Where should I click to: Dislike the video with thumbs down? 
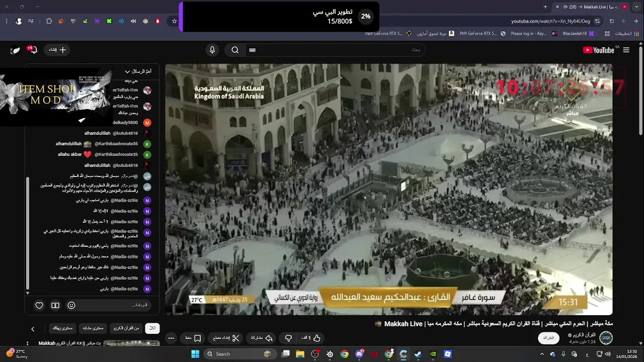click(x=288, y=338)
